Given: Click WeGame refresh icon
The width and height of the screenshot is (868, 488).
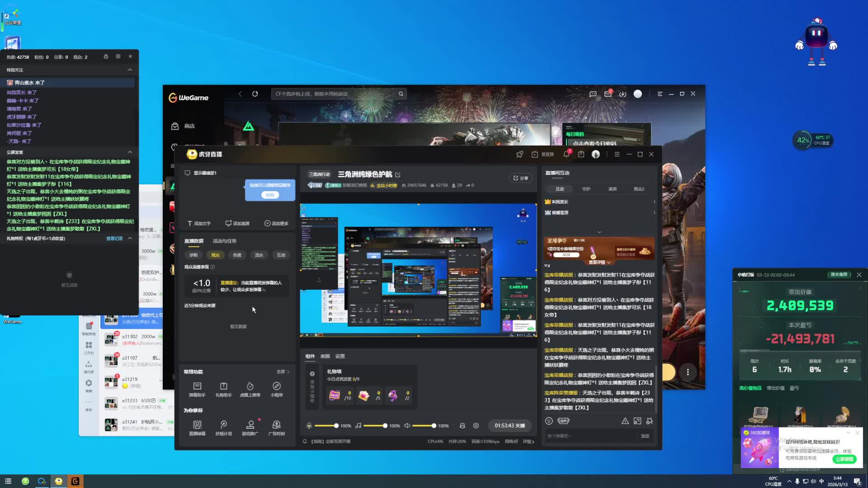Looking at the screenshot, I should click(255, 94).
